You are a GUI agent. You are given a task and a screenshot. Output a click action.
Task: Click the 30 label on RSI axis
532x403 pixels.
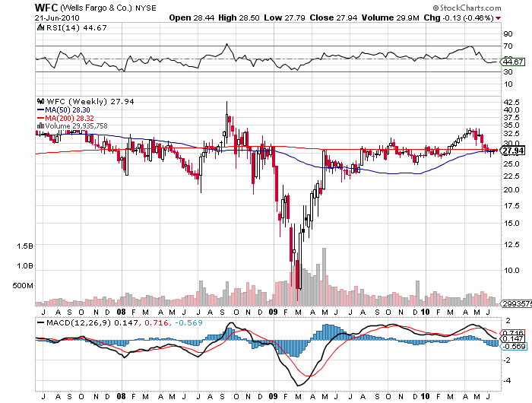(x=508, y=72)
